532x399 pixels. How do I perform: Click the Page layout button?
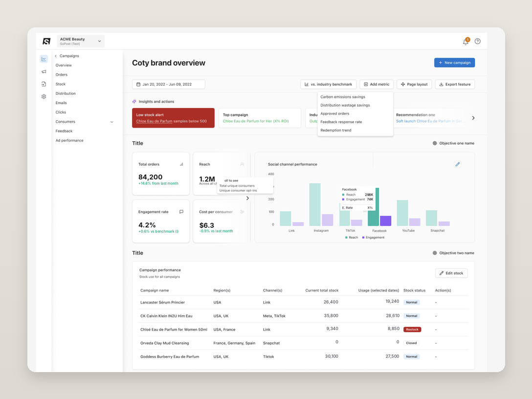coord(414,84)
